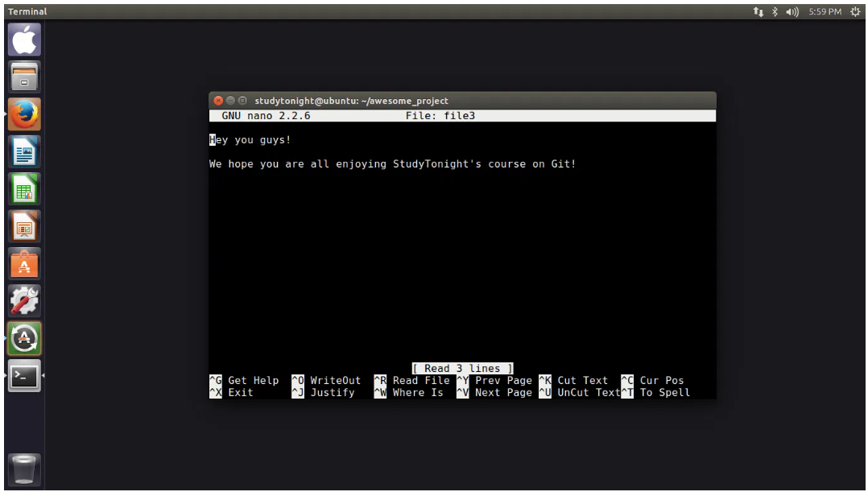Open LibreOffice Calc spreadsheet icon
868x496 pixels.
pyautogui.click(x=24, y=190)
